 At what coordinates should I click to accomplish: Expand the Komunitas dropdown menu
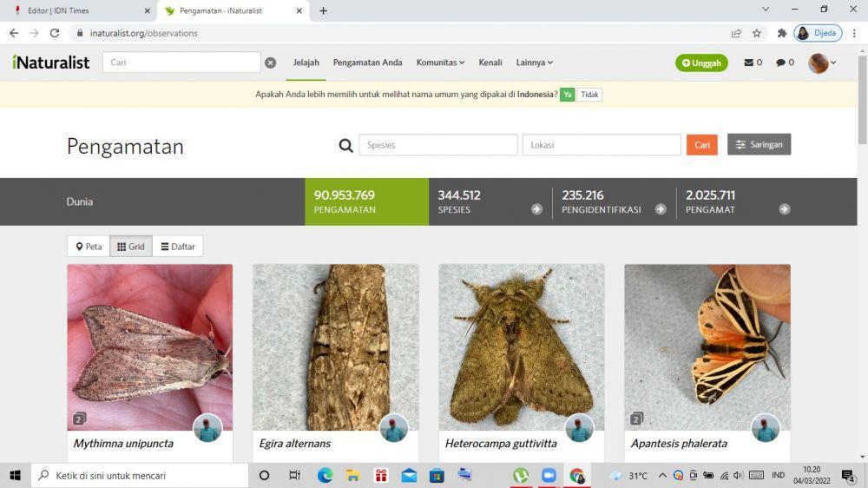tap(440, 63)
